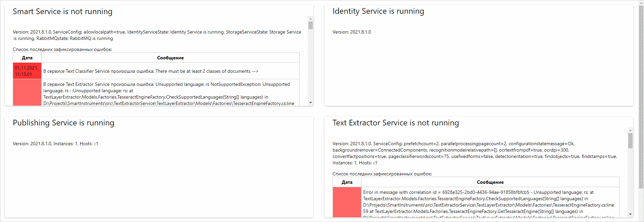The image size is (644, 222).
Task: Click the 'Smart Service is not running' heading
Action: [62, 11]
